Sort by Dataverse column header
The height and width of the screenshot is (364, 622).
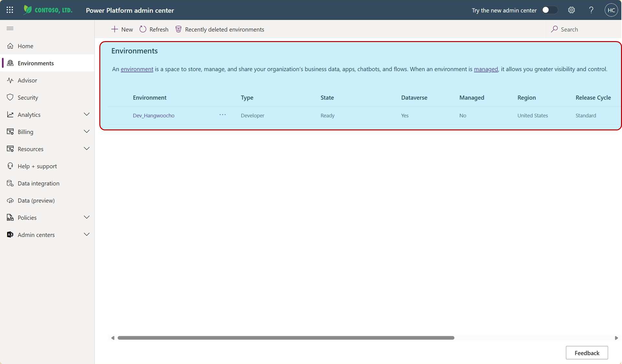pos(414,97)
